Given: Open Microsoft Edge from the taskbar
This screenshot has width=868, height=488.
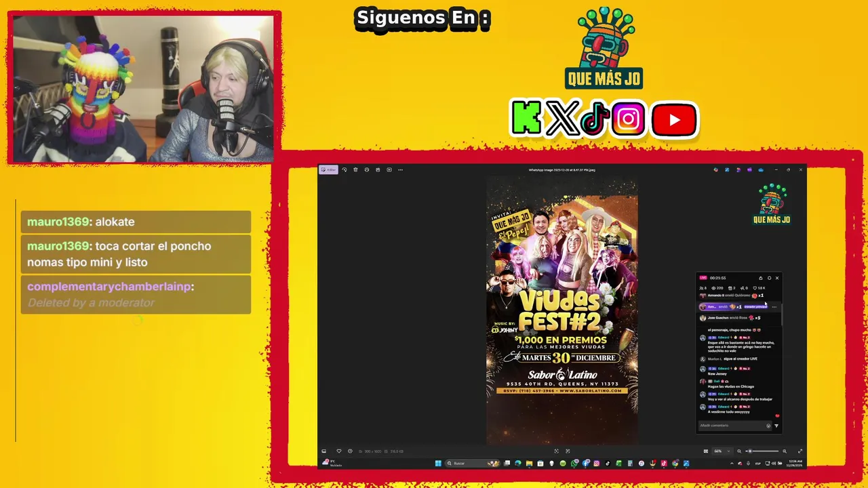Looking at the screenshot, I should [518, 464].
